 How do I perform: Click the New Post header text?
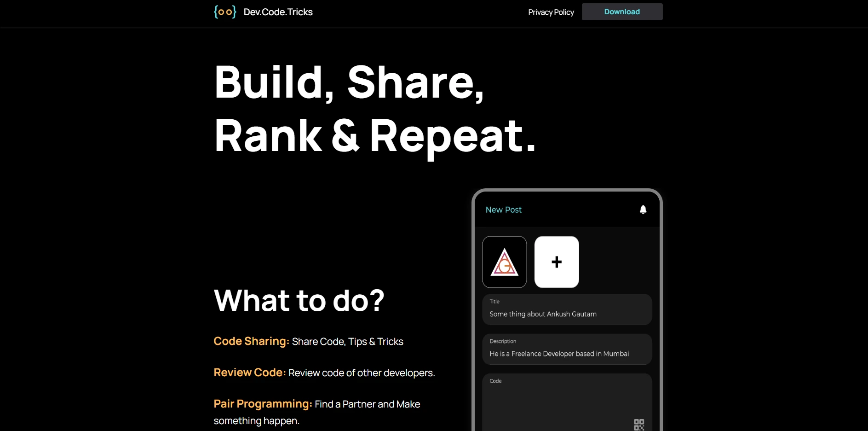click(x=503, y=210)
